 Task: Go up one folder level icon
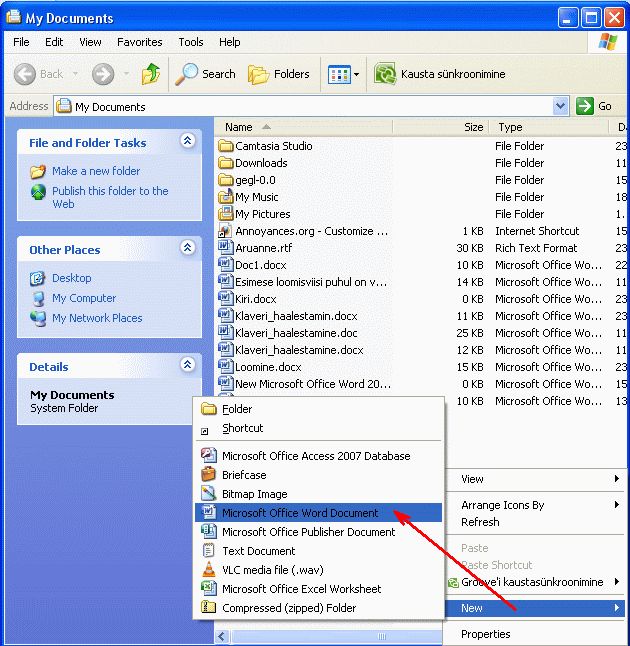(151, 74)
